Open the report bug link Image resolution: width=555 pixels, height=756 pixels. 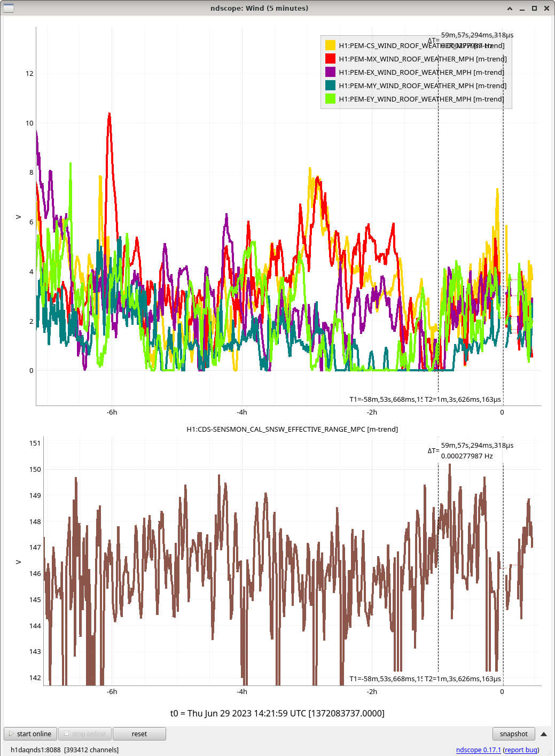(x=521, y=750)
